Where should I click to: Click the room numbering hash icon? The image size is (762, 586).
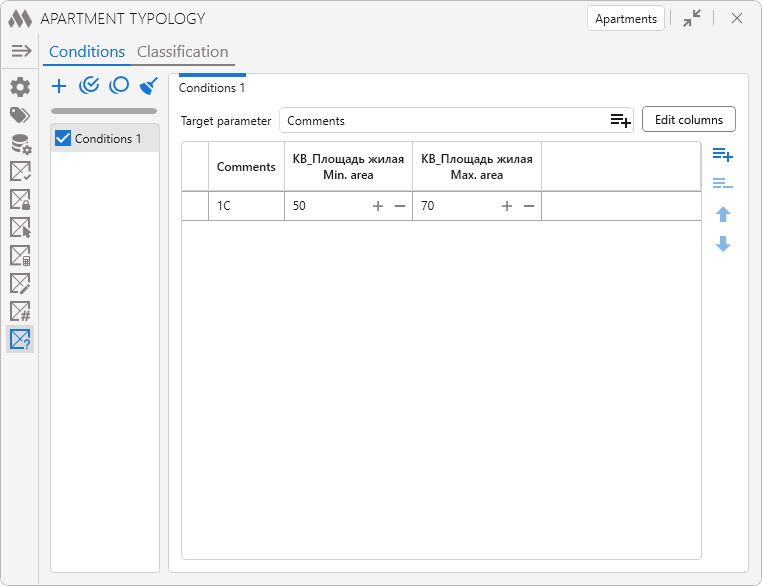(x=20, y=311)
